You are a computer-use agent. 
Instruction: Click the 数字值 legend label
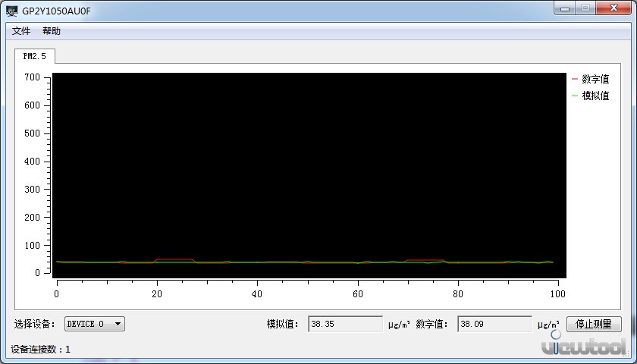pos(595,79)
